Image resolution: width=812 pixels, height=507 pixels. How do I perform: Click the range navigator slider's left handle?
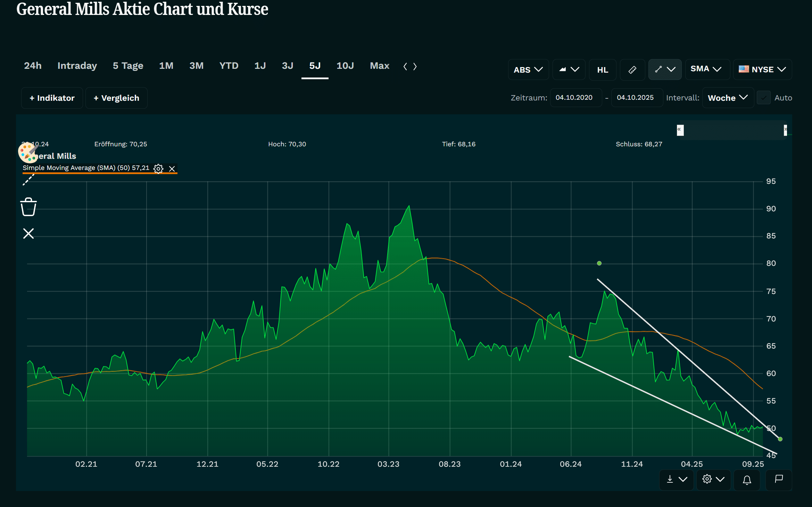click(x=680, y=130)
